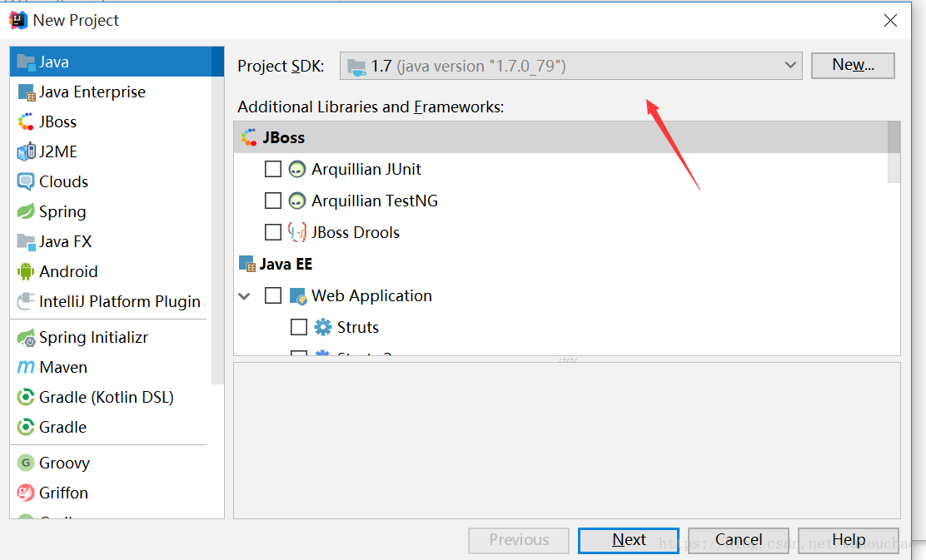Click the Java Enterprise icon
Image resolution: width=926 pixels, height=560 pixels.
click(x=27, y=92)
